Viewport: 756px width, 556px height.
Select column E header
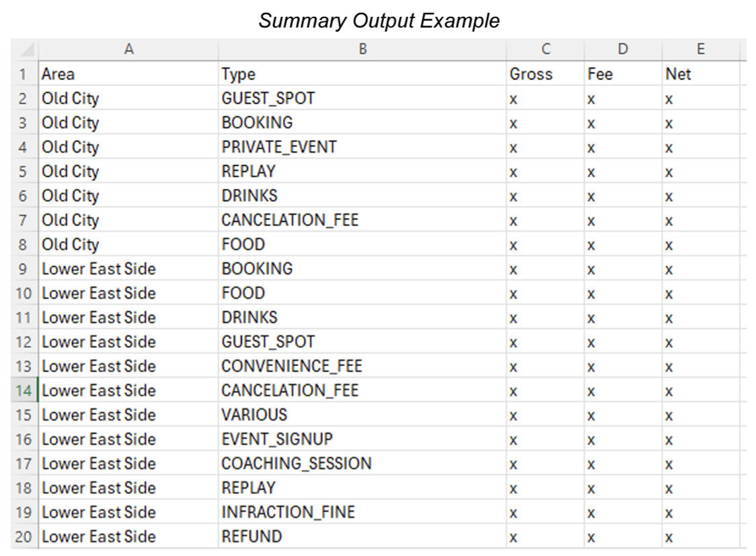pyautogui.click(x=700, y=49)
